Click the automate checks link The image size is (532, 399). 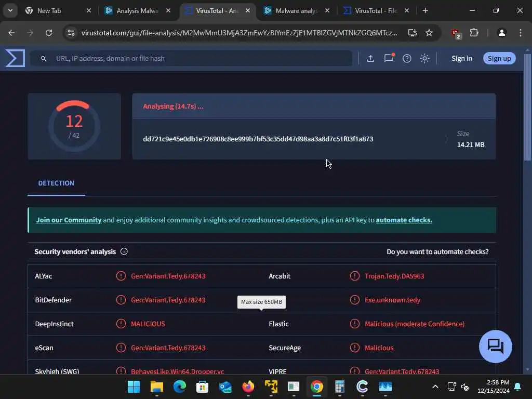tap(404, 220)
